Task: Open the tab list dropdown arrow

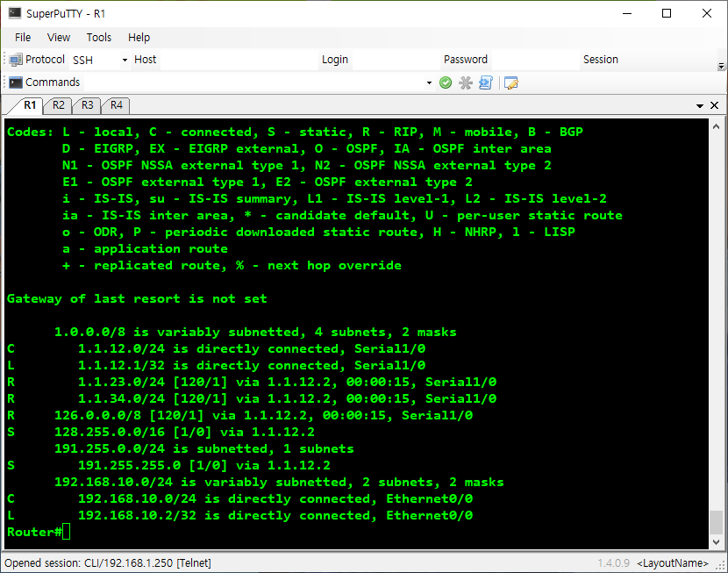Action: pyautogui.click(x=700, y=106)
